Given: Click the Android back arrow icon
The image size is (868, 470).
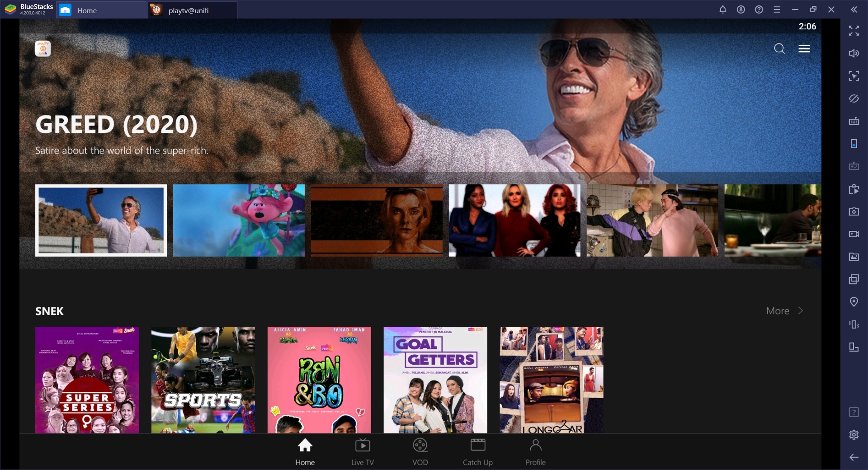Looking at the screenshot, I should [x=854, y=457].
